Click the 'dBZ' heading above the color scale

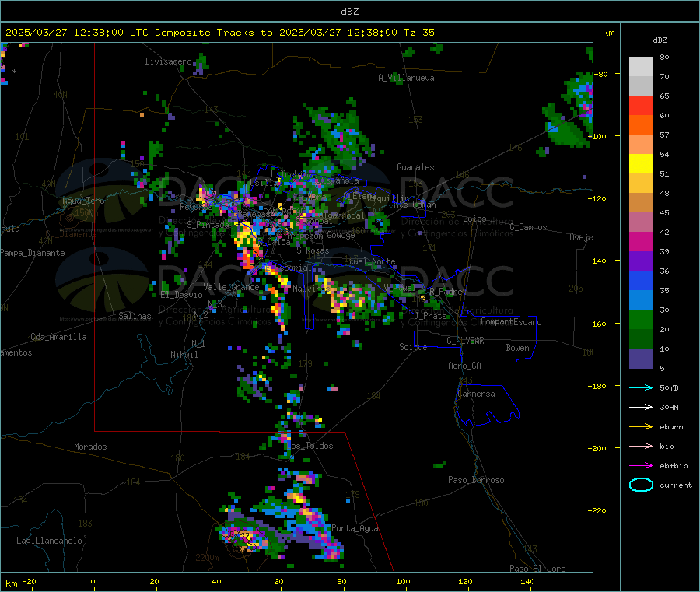tap(660, 40)
